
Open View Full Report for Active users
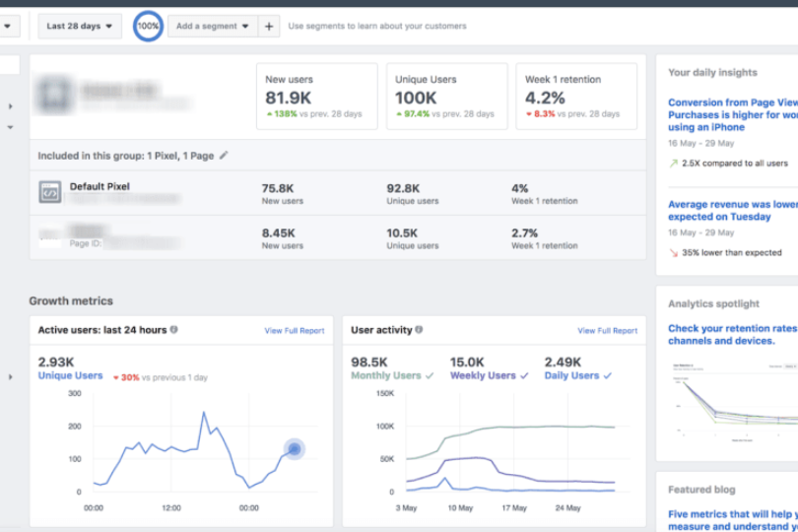pyautogui.click(x=294, y=331)
